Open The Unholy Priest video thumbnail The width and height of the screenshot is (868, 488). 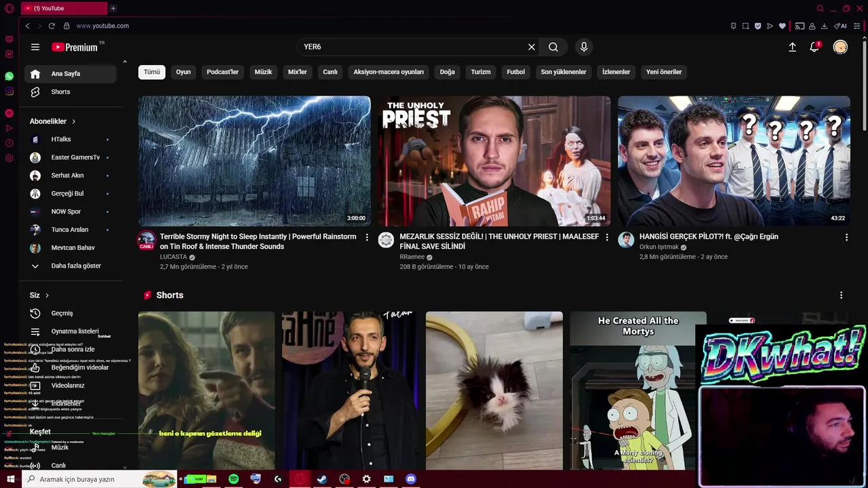(494, 161)
